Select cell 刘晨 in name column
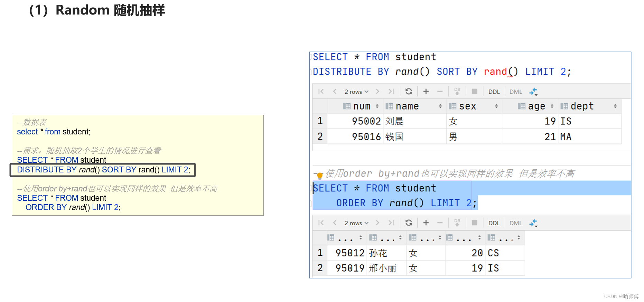This screenshot has height=302, width=644. [414, 121]
